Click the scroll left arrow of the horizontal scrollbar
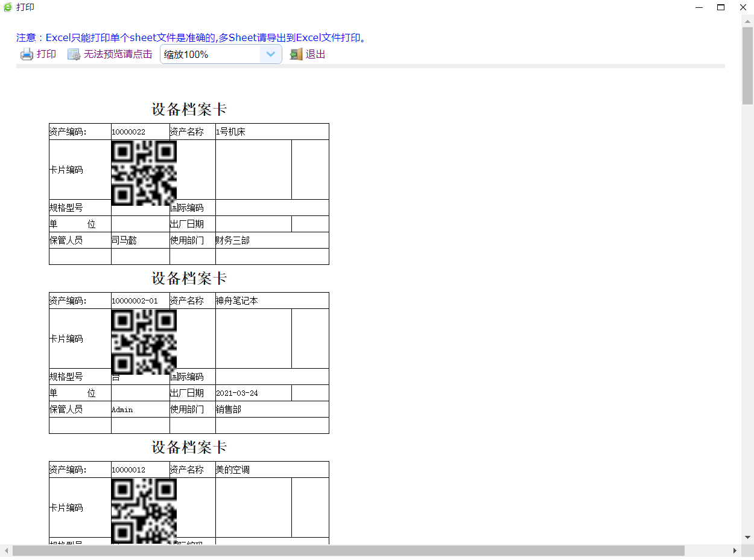 (x=7, y=550)
